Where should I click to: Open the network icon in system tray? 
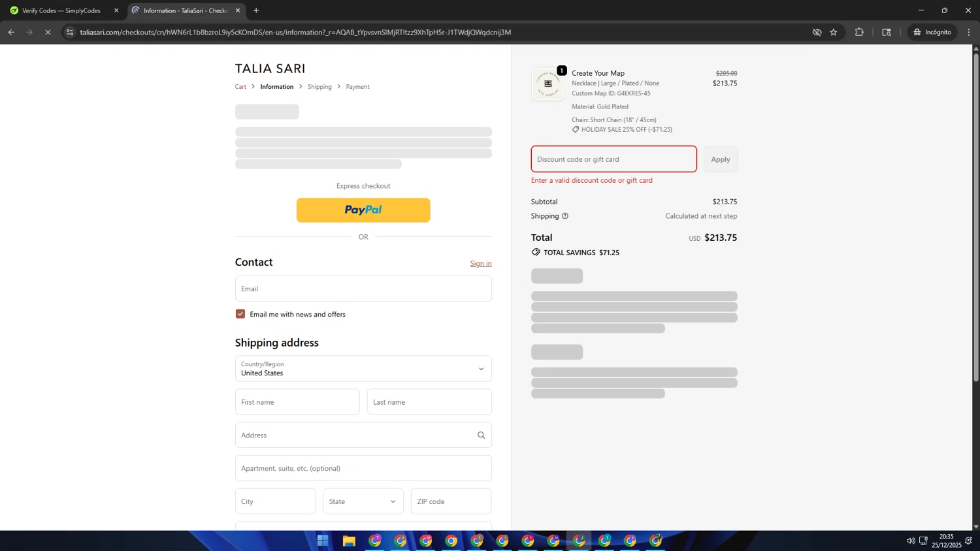(923, 541)
